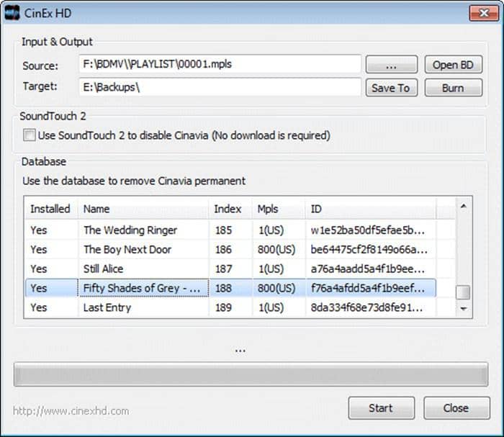Viewport: 504px width, 437px height.
Task: Click the database list scroll up arrow
Action: pyautogui.click(x=464, y=206)
